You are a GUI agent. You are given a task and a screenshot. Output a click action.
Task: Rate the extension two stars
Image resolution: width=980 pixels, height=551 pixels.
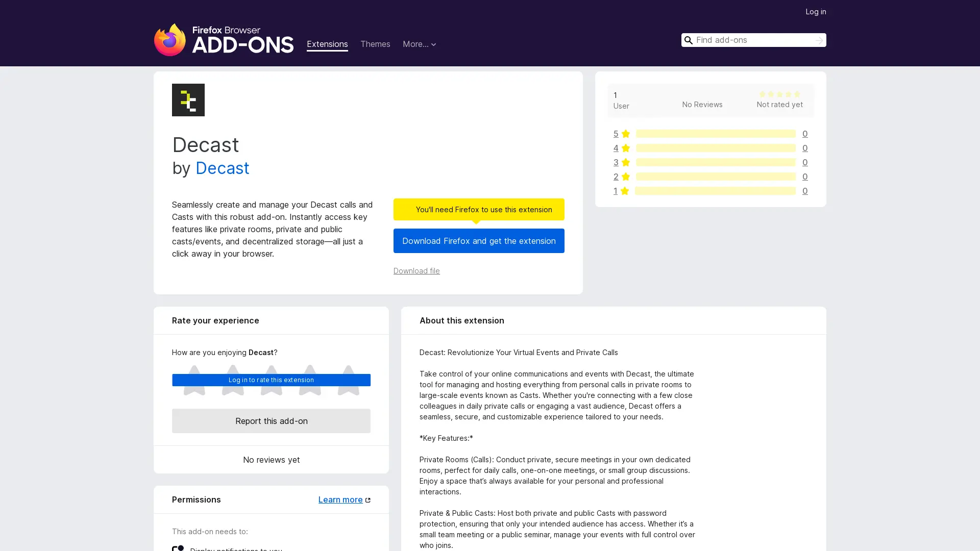point(233,381)
